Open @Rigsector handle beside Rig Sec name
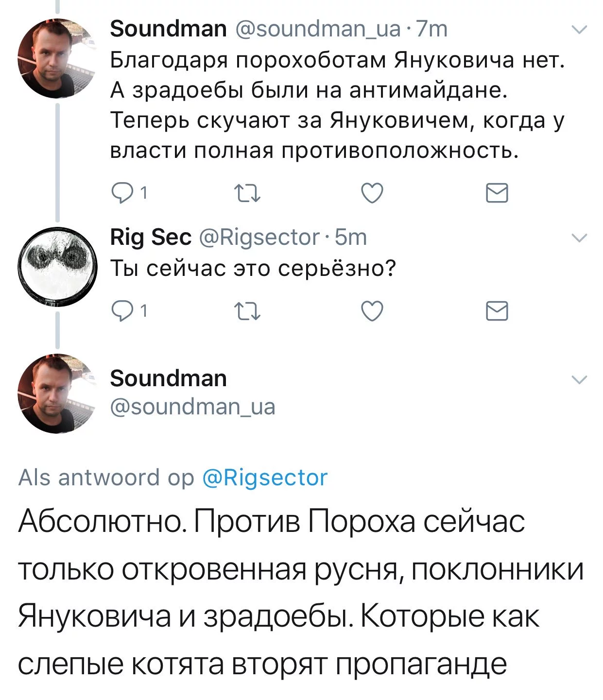This screenshot has width=603, height=700. (259, 237)
